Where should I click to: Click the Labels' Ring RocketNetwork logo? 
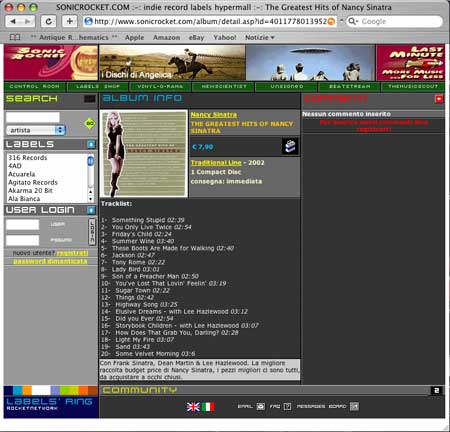click(51, 402)
